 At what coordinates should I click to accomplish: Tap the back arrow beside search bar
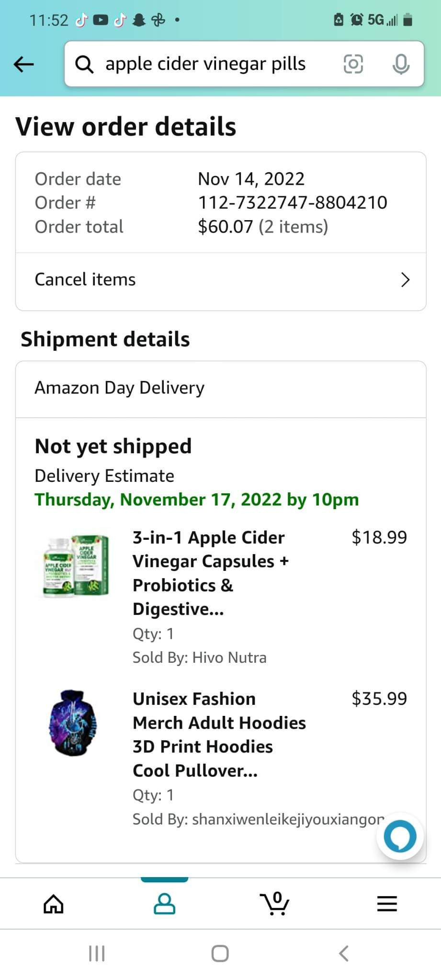(24, 64)
